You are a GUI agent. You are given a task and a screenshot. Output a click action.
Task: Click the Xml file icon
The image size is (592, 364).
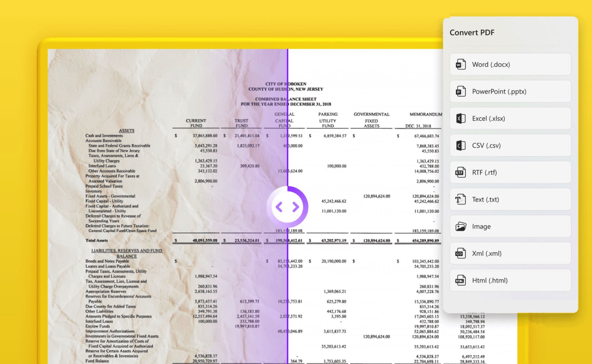coord(460,253)
